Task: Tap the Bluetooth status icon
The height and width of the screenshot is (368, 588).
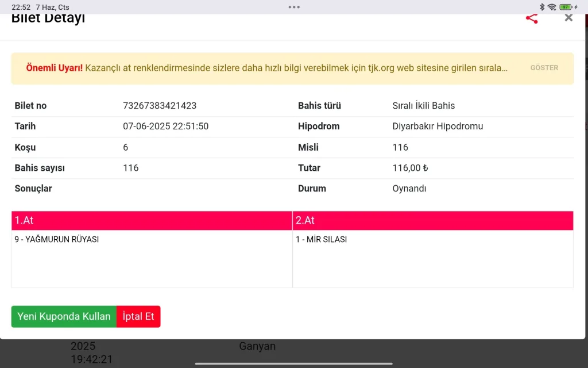Action: pos(541,7)
